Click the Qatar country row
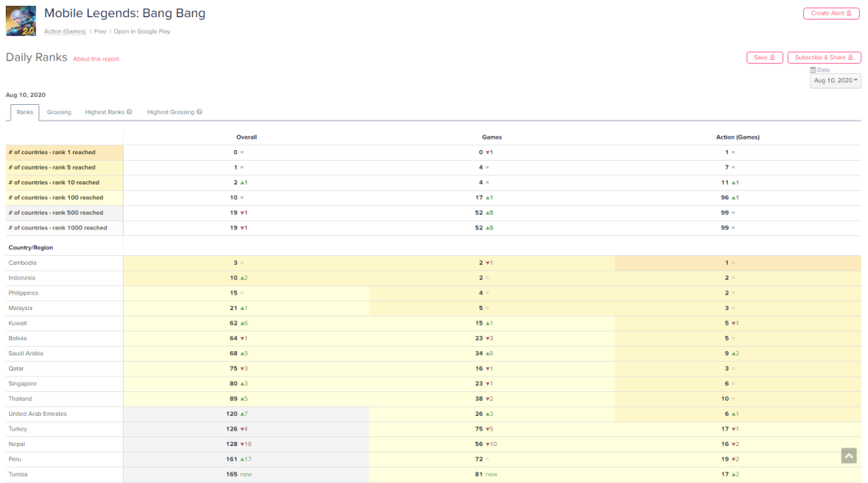868x483 pixels. [x=433, y=368]
